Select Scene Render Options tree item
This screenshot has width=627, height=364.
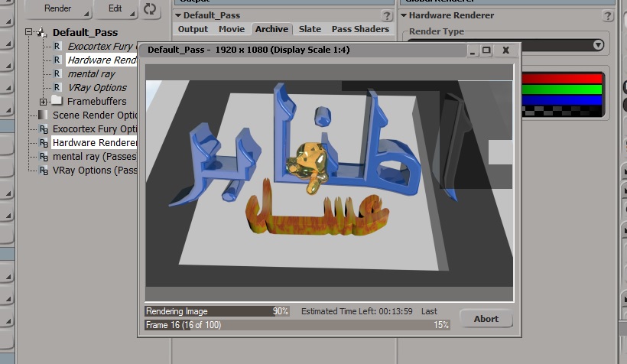pos(95,115)
